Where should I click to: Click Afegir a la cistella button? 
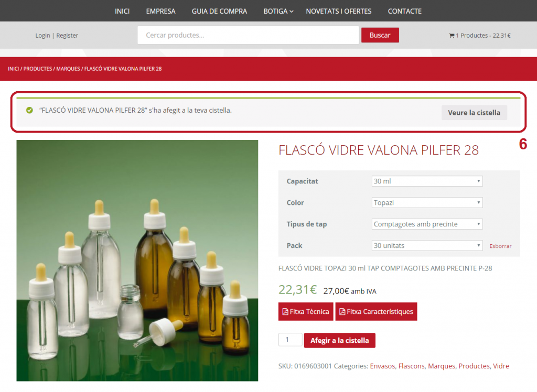(339, 341)
